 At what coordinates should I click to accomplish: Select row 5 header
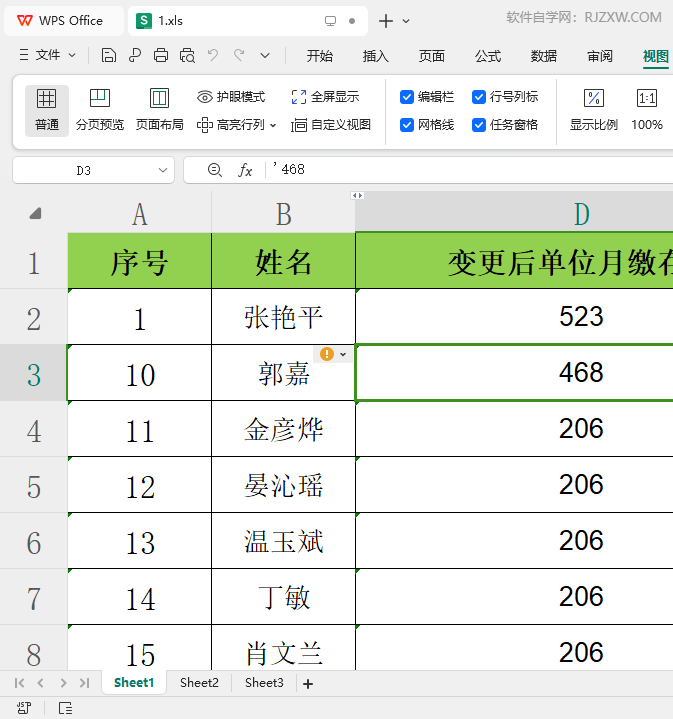(33, 485)
